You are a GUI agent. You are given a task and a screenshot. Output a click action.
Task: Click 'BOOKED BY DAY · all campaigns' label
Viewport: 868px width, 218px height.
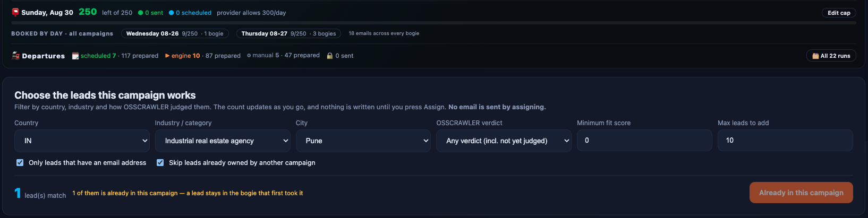pos(62,33)
